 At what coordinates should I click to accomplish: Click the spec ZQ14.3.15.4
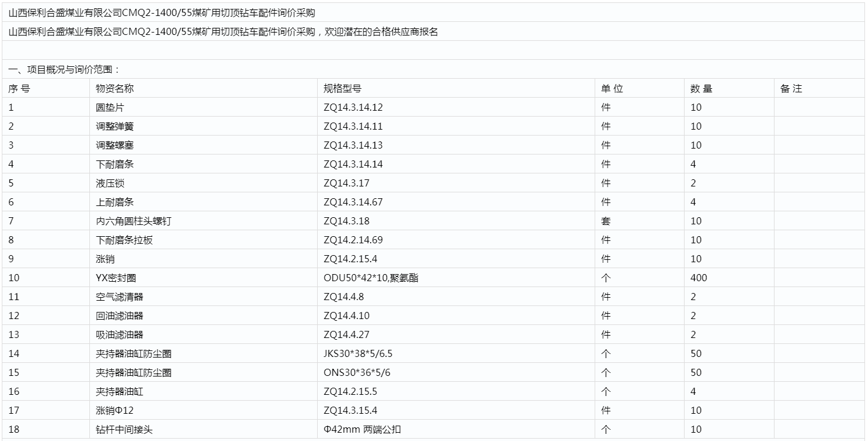351,411
